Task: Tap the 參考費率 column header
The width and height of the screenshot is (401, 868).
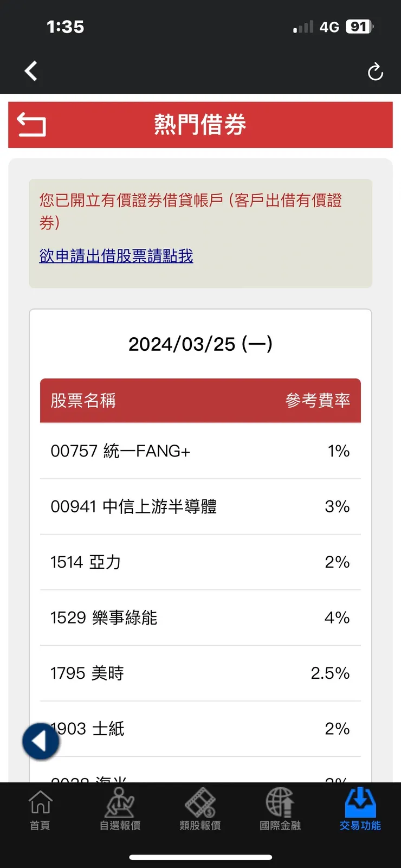Action: click(x=318, y=401)
